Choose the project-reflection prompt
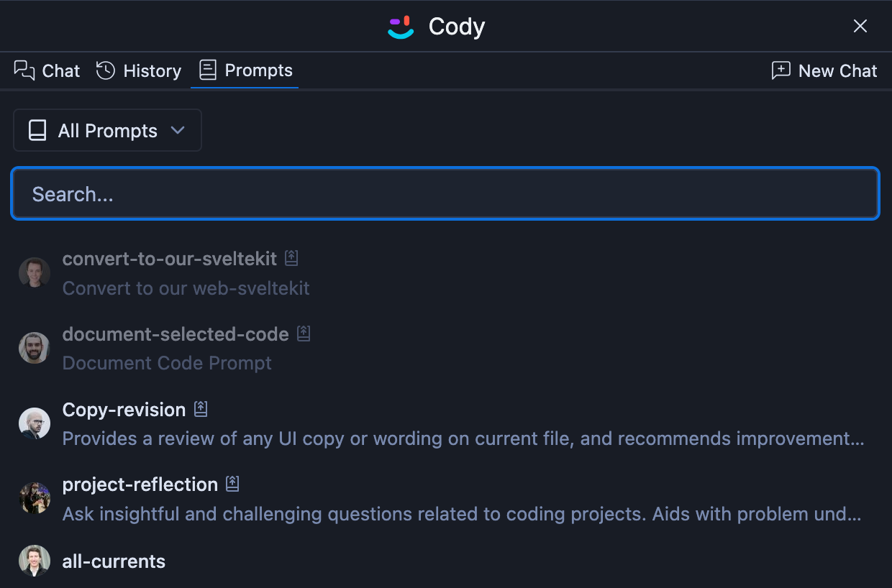Viewport: 892px width, 588px height. point(140,484)
